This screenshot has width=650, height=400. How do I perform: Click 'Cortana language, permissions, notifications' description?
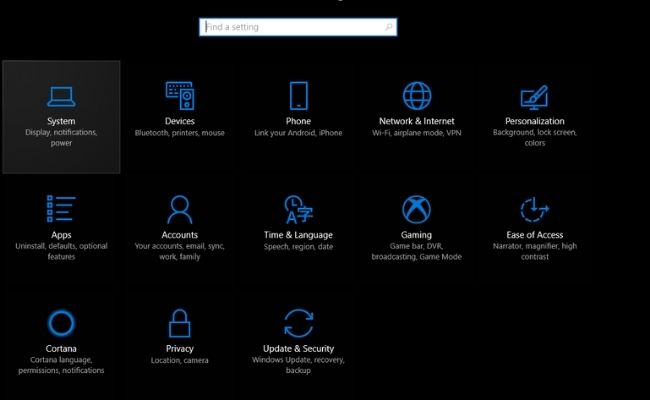(61, 365)
